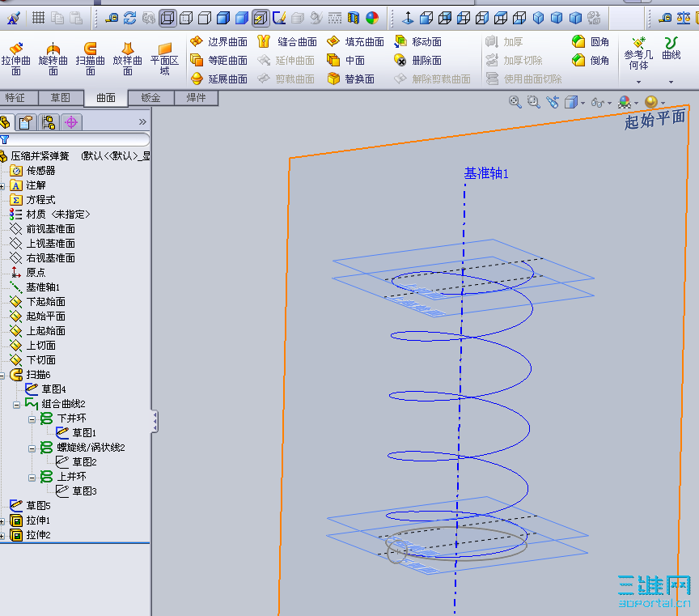The image size is (699, 616).
Task: Toggle shadows in shaded mode button
Action: click(x=261, y=19)
